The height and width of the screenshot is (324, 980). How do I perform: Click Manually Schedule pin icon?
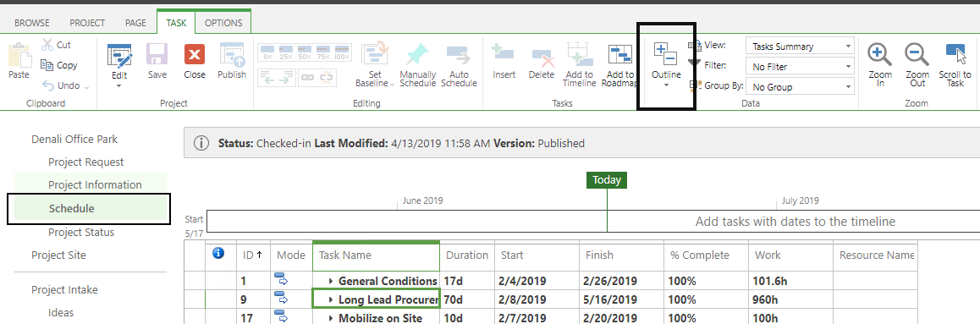point(417,54)
